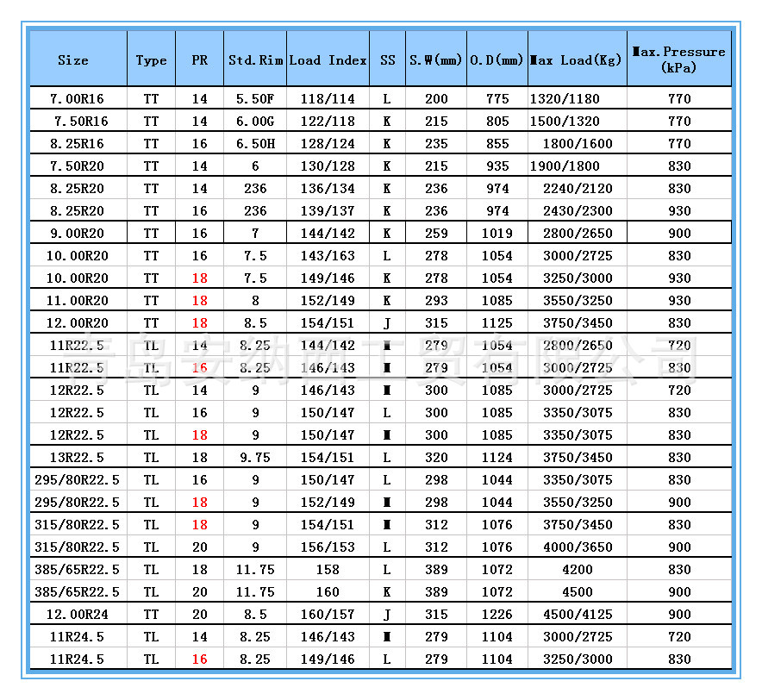Screen dimensions: 762x700
Task: Click single load index 160
Action: click(328, 591)
